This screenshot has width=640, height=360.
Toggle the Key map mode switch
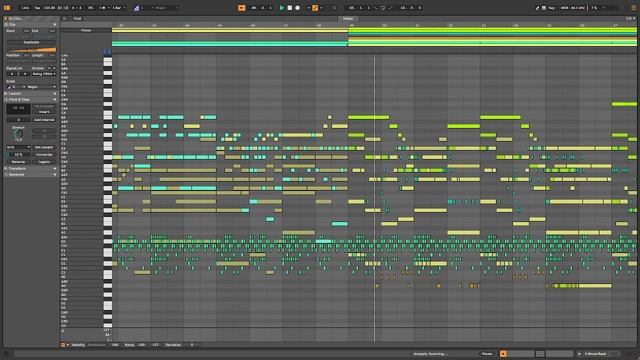coord(551,8)
